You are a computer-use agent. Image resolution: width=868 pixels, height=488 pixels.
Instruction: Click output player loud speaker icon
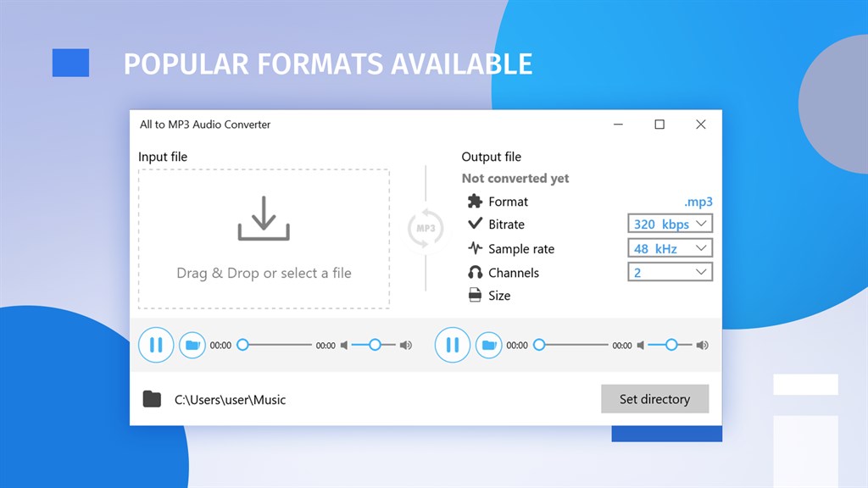[x=703, y=346]
